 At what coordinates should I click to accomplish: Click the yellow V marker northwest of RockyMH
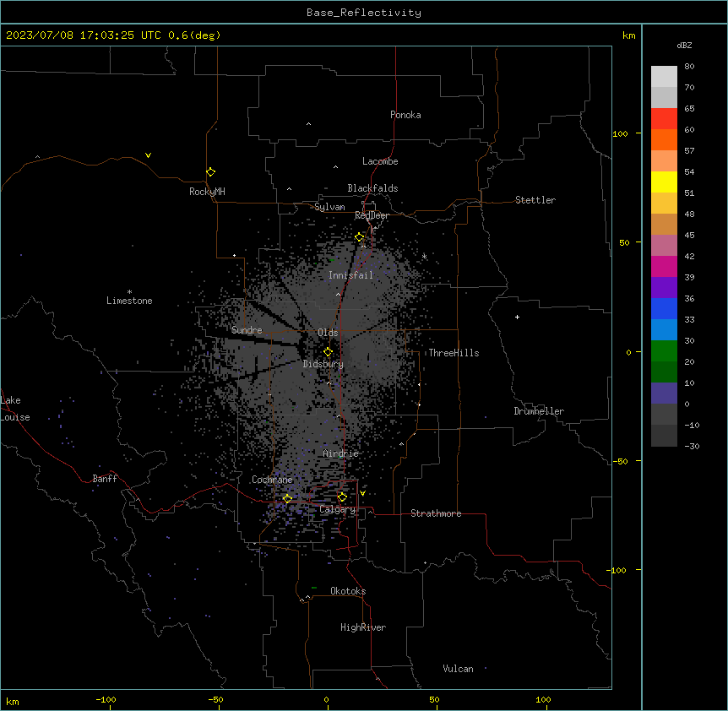click(x=148, y=155)
